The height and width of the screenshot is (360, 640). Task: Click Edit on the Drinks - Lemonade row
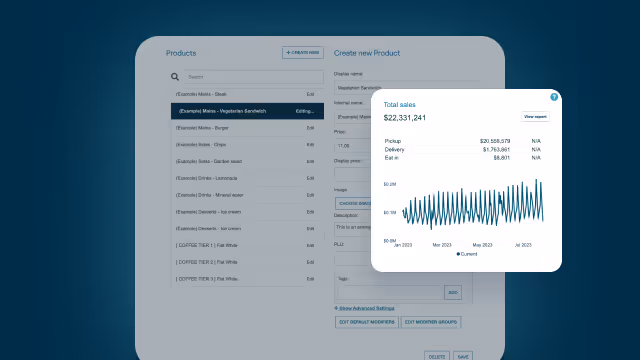(x=310, y=178)
